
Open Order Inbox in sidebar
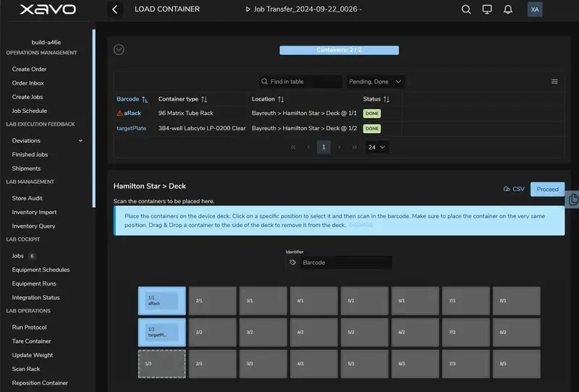(x=28, y=83)
